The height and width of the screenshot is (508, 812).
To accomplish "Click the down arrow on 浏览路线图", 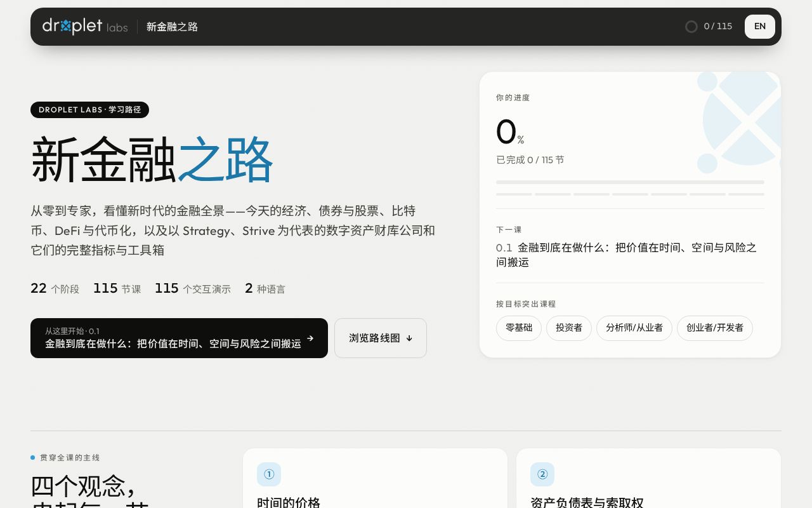I will click(x=409, y=338).
